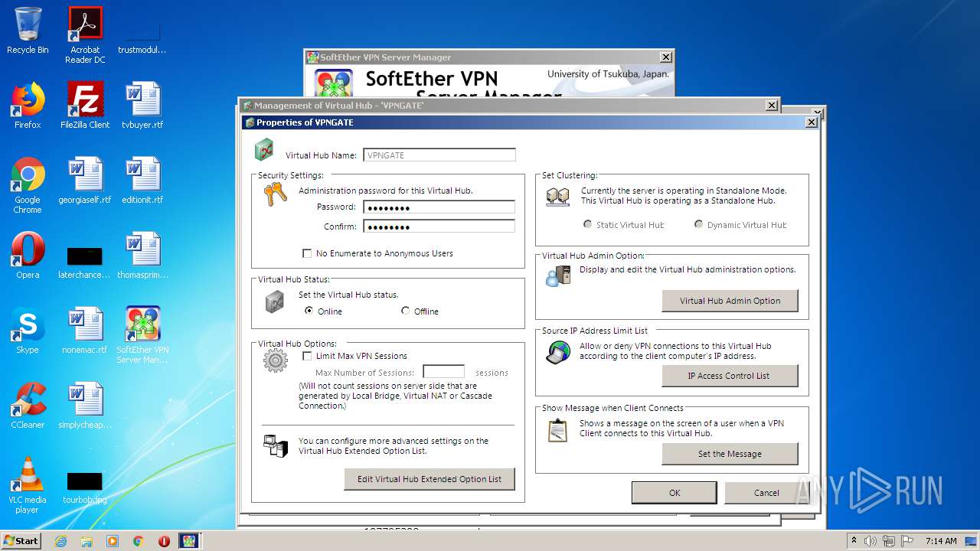Click the Confirm password field
Viewport: 980px width, 551px height.
click(439, 227)
